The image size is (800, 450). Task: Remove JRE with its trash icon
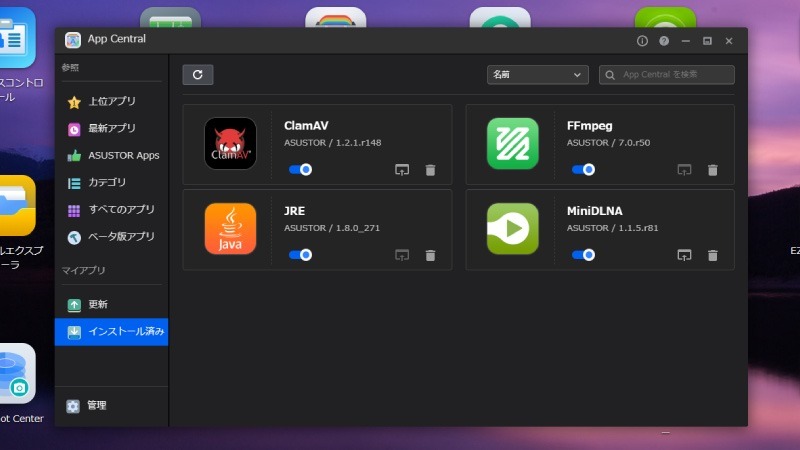point(430,255)
